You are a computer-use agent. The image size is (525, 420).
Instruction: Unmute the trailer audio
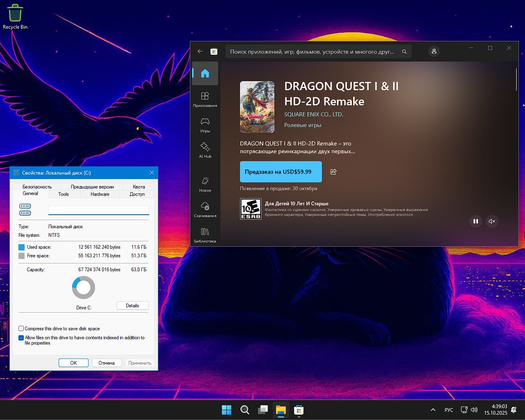[492, 221]
